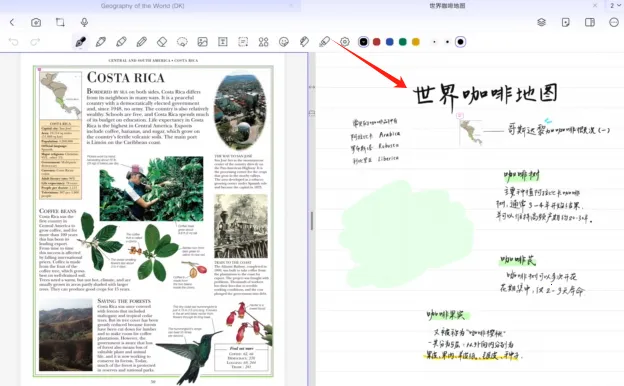Close the 世界咖啡地图 tab
The width and height of the screenshot is (624, 386).
[595, 6]
